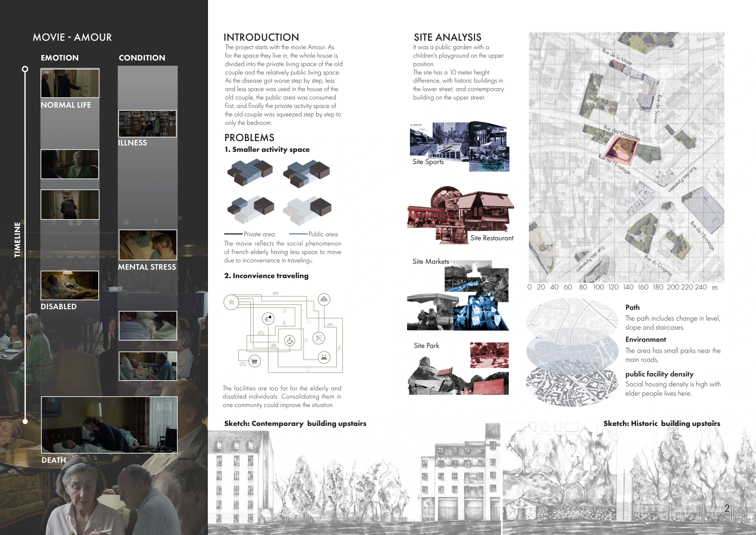Open the NORMAL LIFE film still
Screen dimensions: 756x535
(70, 83)
